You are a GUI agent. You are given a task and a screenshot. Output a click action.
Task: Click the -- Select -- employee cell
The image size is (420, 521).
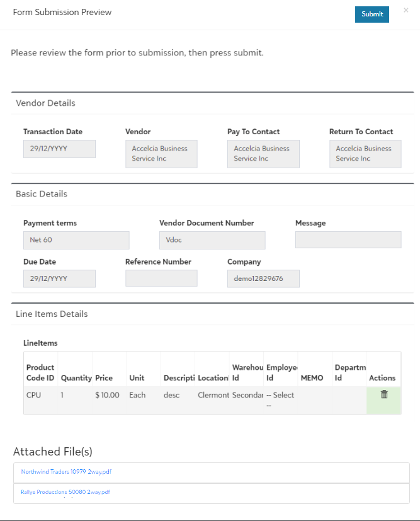280,400
